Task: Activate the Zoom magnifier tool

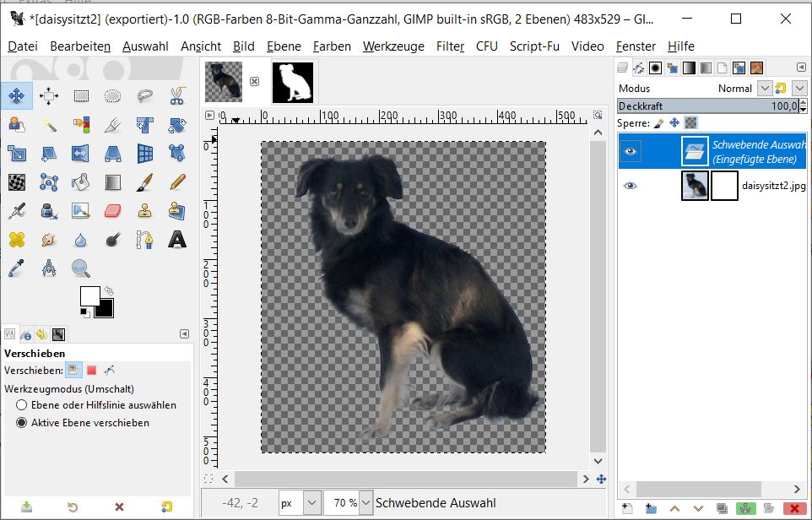Action: (81, 268)
